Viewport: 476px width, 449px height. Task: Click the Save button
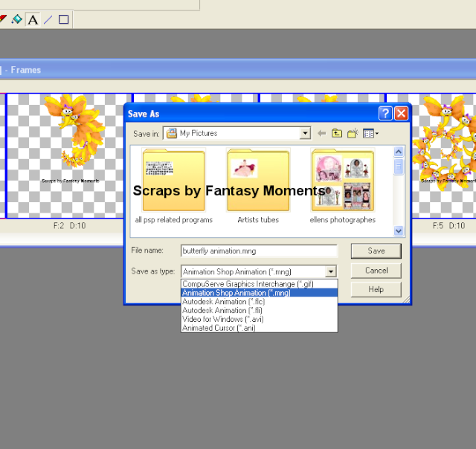point(376,251)
